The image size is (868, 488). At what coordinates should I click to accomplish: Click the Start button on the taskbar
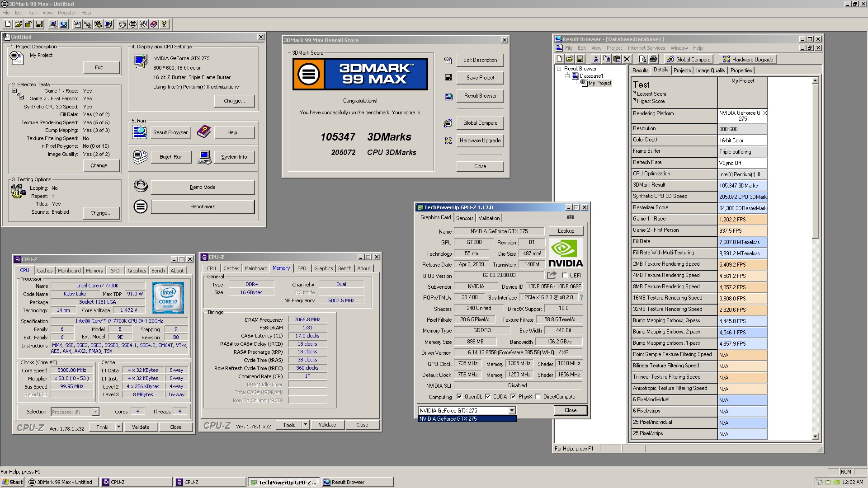coord(13,482)
